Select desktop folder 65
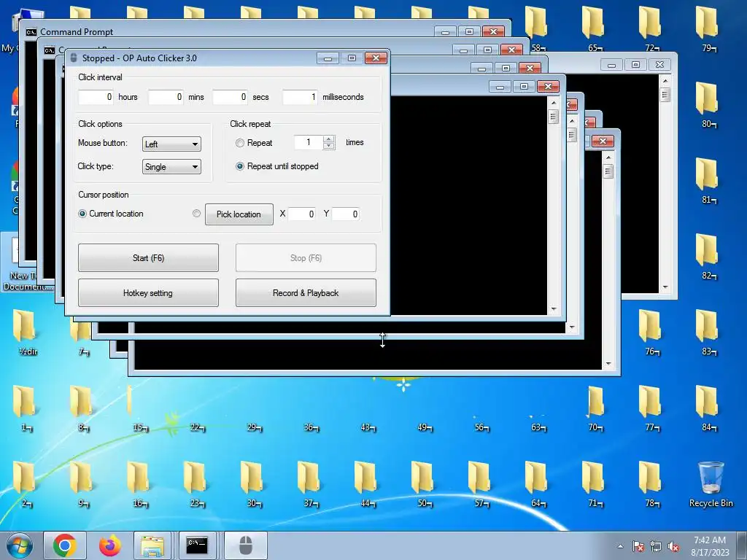 pos(595,29)
